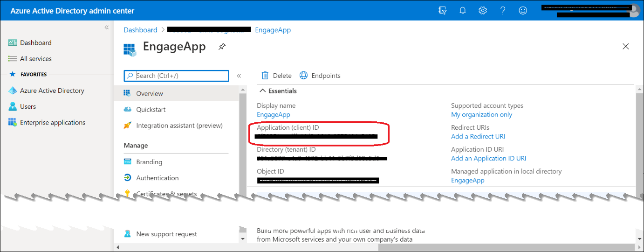Image resolution: width=644 pixels, height=252 pixels.
Task: Click Add a Redirect URI link
Action: click(478, 136)
